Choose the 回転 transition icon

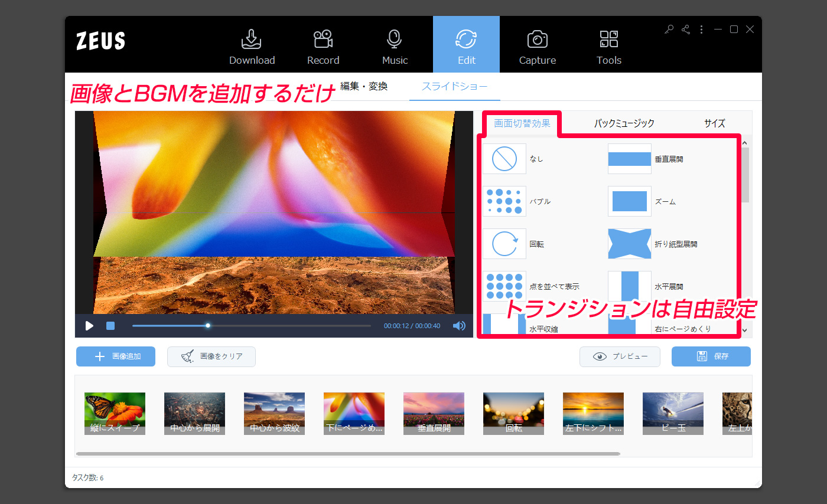coord(504,244)
